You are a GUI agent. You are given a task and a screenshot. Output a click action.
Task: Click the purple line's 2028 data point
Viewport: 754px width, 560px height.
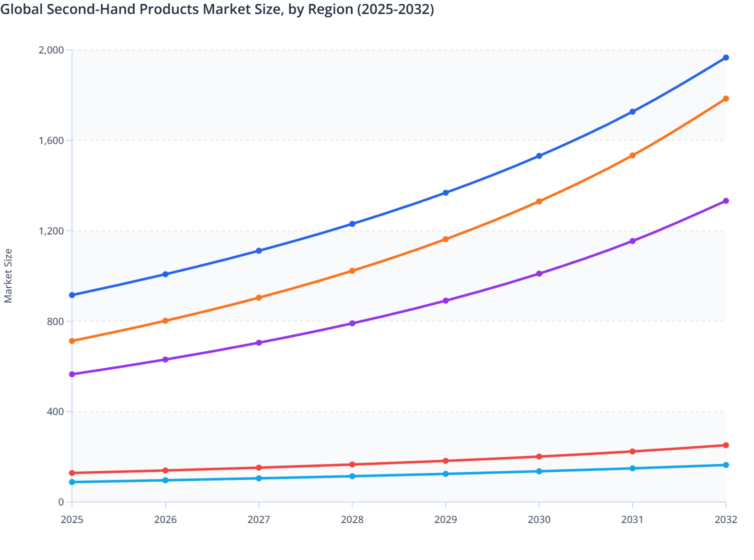coord(352,323)
